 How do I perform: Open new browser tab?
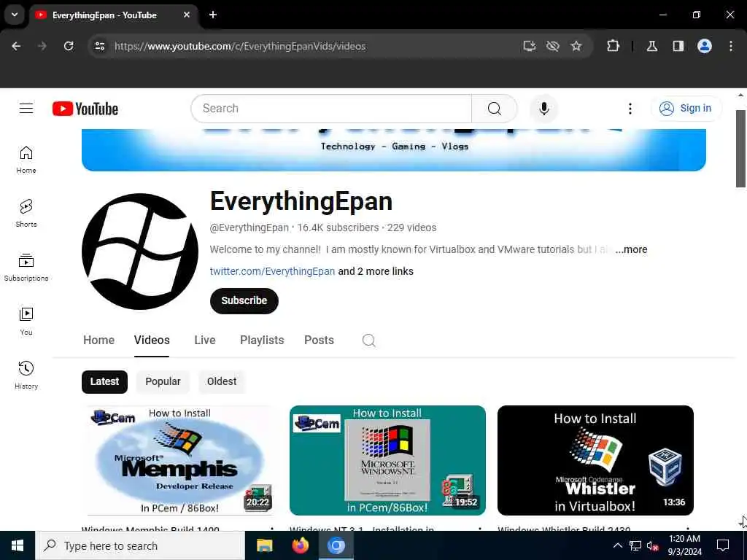tap(213, 15)
